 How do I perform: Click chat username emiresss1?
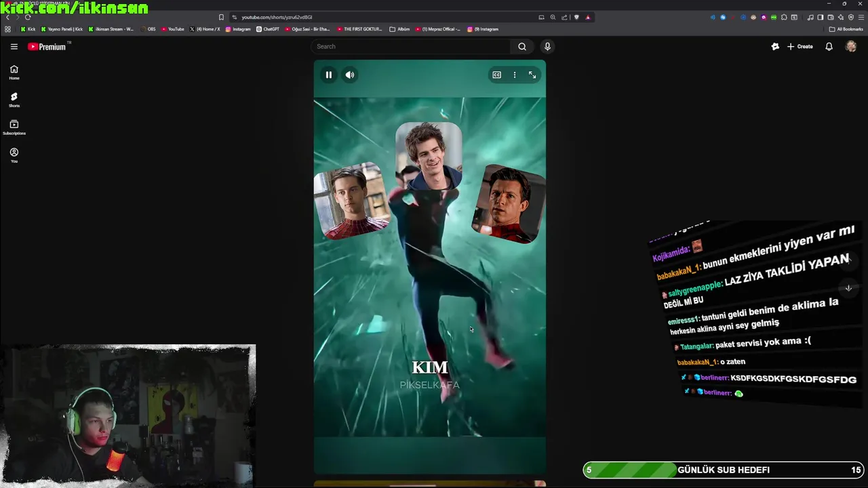click(x=684, y=319)
